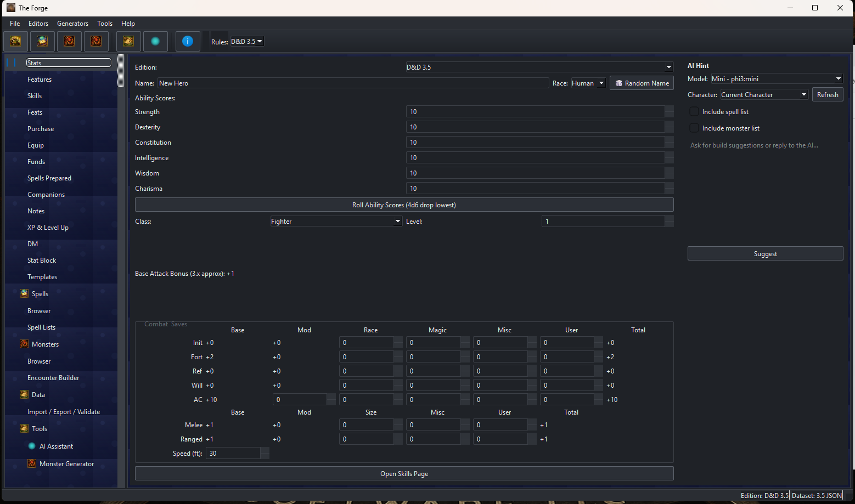Enable the Include monster list checkbox
This screenshot has width=855, height=504.
pos(694,127)
